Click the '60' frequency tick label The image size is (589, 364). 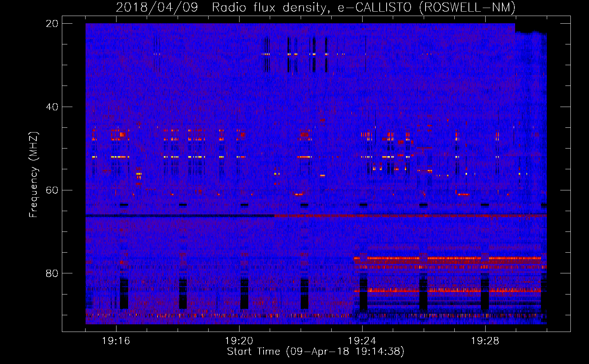point(52,190)
